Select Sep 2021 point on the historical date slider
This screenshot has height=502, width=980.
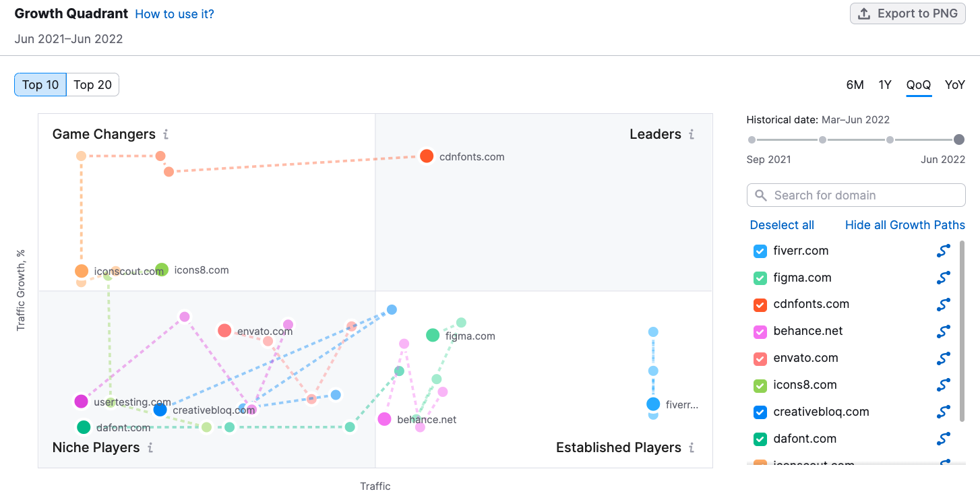pos(752,140)
